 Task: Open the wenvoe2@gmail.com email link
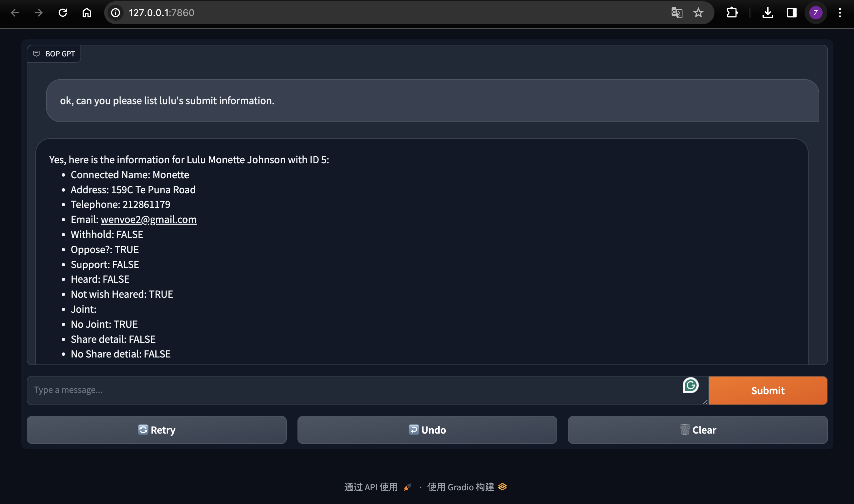click(x=149, y=219)
